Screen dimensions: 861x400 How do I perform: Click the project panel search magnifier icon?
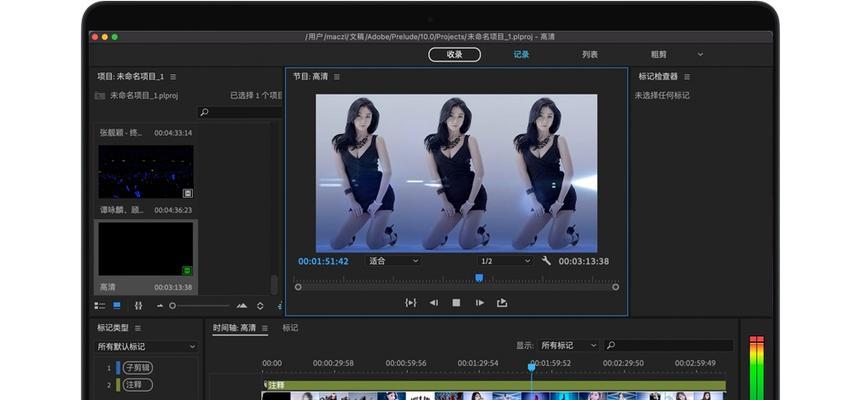pyautogui.click(x=204, y=112)
